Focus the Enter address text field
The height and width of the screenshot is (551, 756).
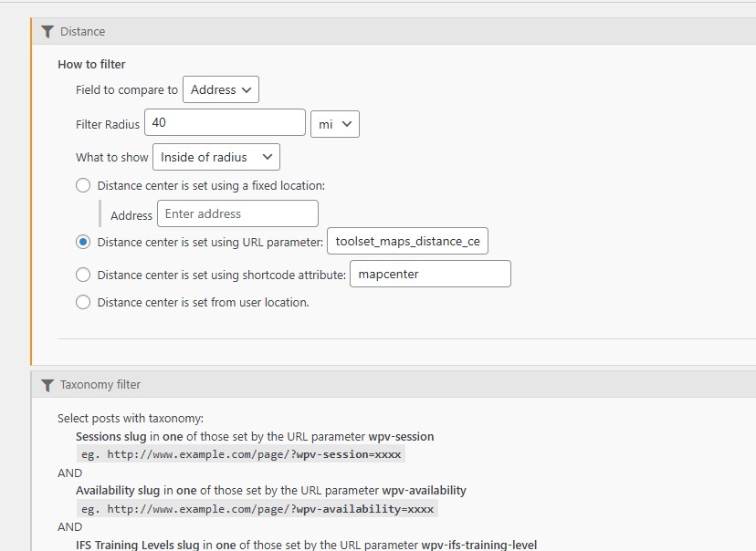(x=237, y=214)
